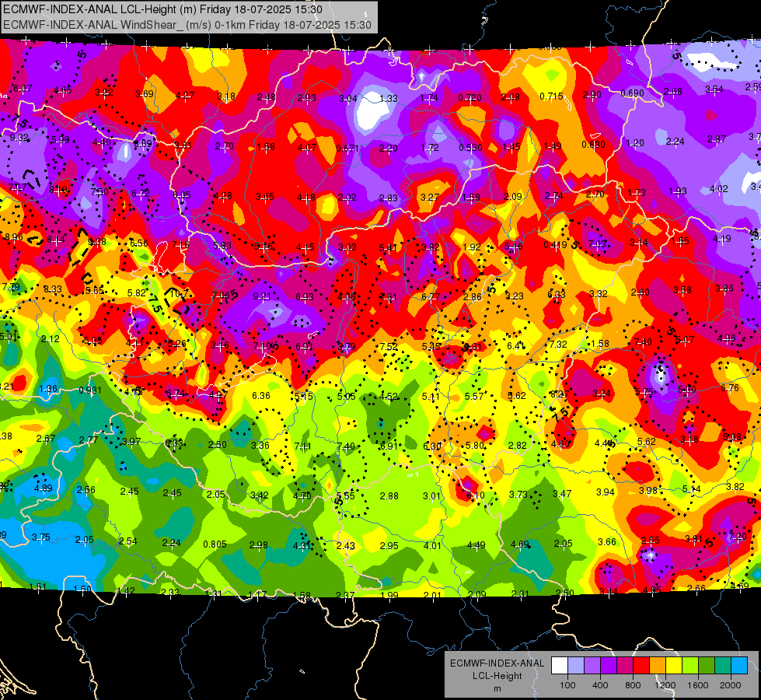Click the orange legend swatch
This screenshot has height=700, width=761.
coord(658,666)
